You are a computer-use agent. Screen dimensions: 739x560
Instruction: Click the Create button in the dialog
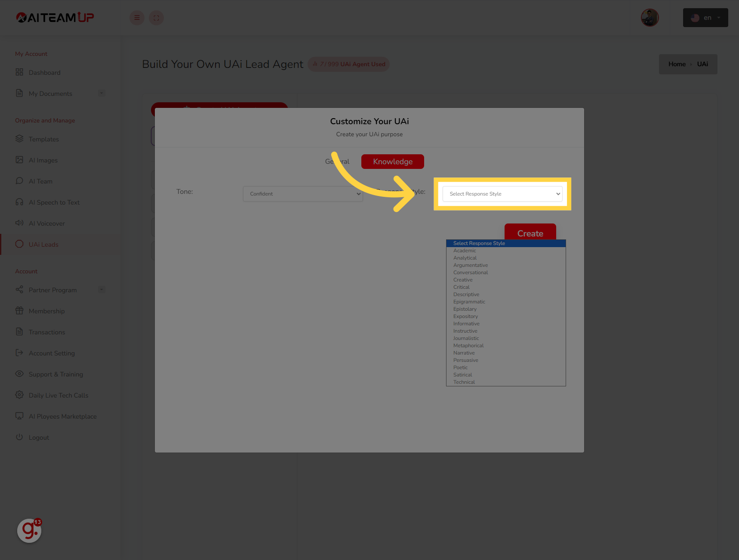(530, 233)
